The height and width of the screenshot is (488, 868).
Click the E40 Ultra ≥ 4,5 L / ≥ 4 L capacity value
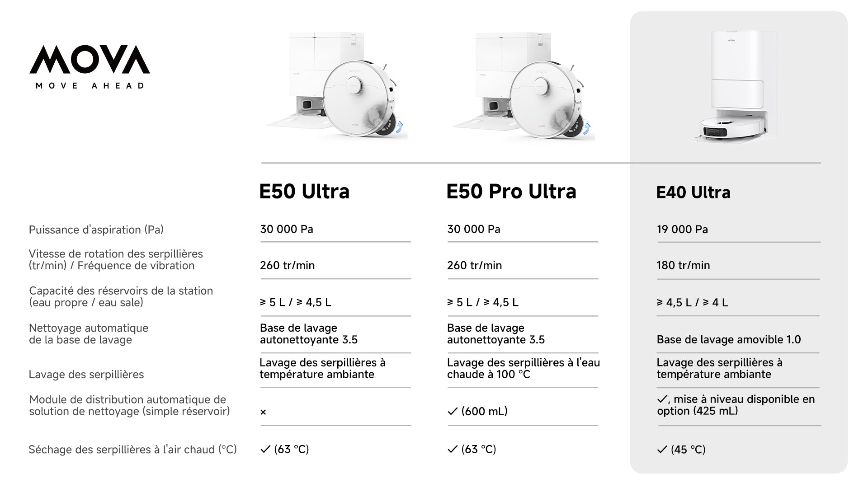(x=692, y=302)
